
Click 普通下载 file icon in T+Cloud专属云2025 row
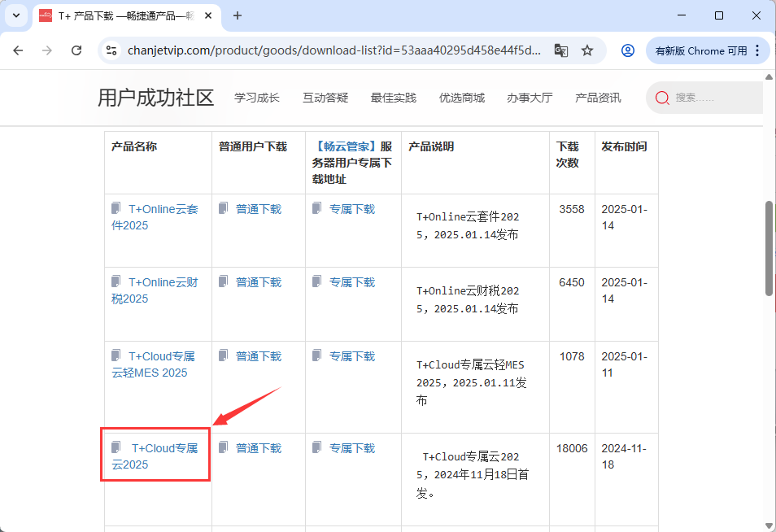[224, 447]
